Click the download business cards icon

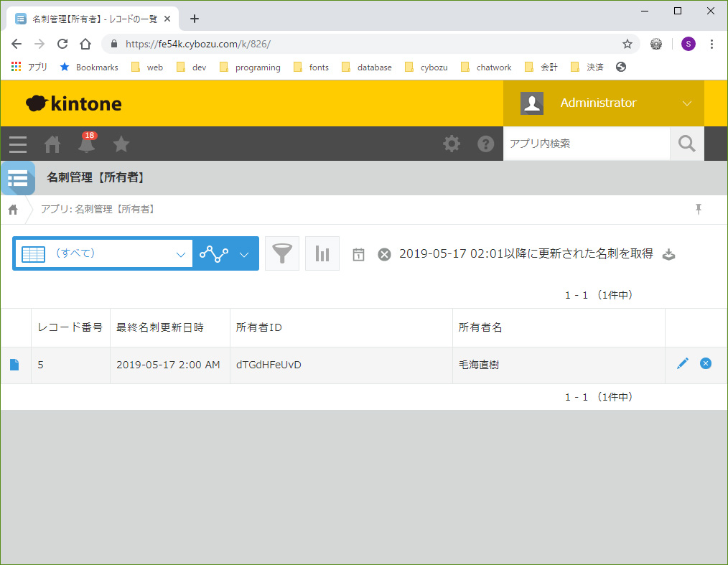[668, 254]
